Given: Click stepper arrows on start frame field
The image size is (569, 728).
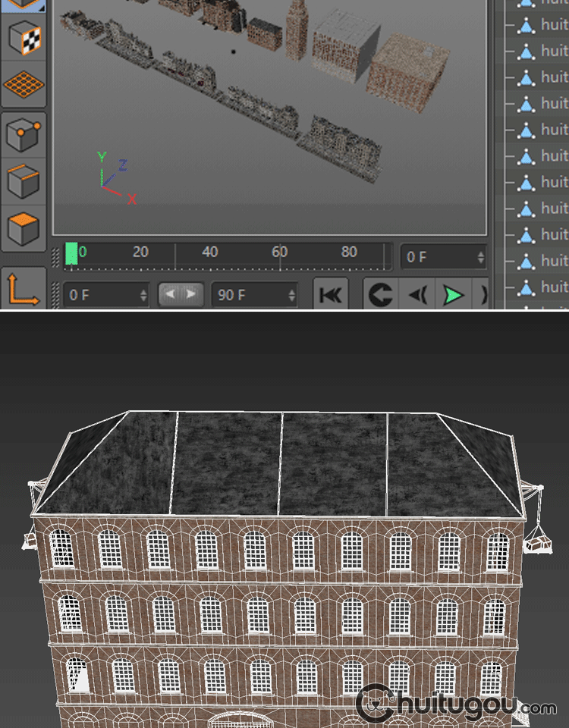Looking at the screenshot, I should click(x=143, y=295).
